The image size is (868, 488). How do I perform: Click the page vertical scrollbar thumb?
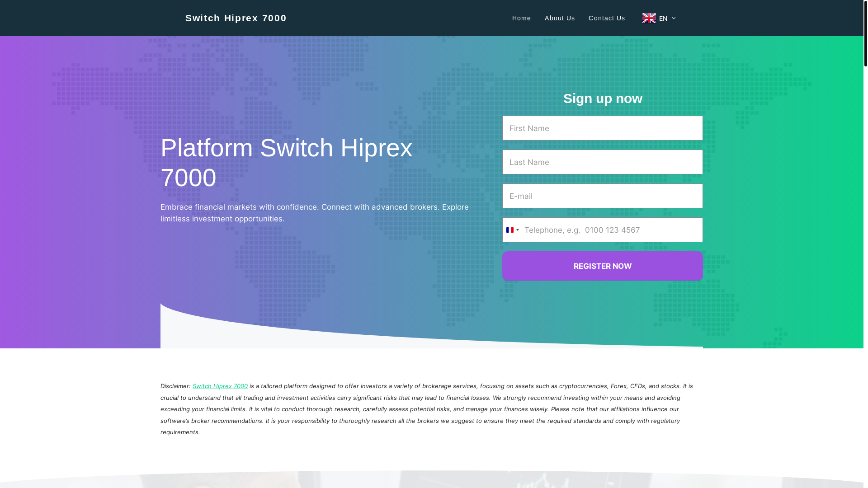tap(865, 33)
